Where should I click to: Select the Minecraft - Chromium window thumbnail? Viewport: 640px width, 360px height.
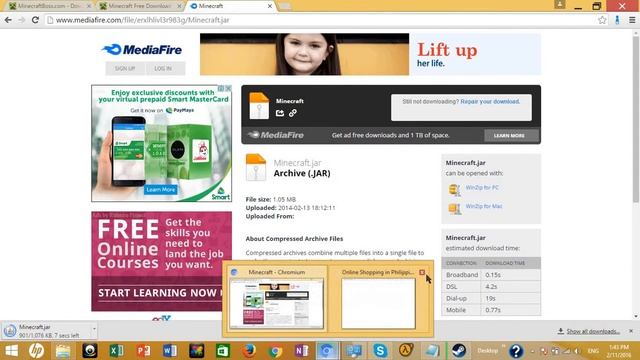click(x=276, y=303)
